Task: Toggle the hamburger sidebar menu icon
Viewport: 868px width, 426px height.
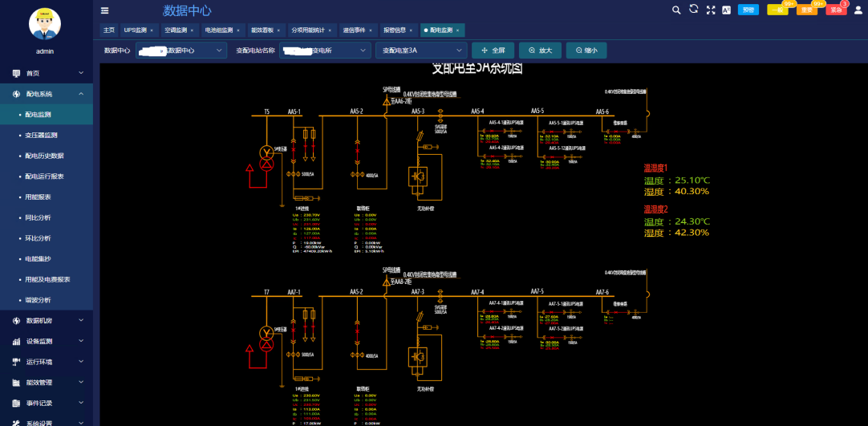Action: tap(105, 10)
